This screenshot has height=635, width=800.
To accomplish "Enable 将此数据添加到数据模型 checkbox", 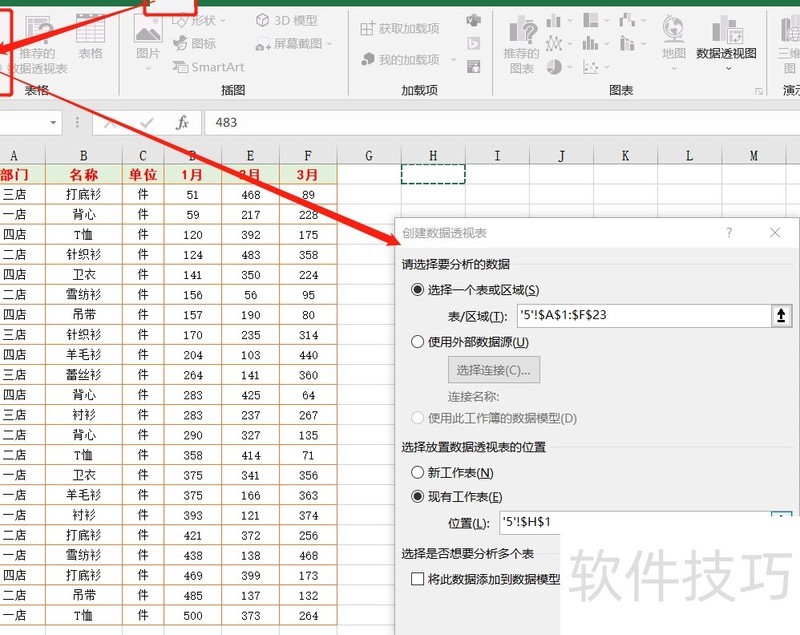I will (x=418, y=579).
